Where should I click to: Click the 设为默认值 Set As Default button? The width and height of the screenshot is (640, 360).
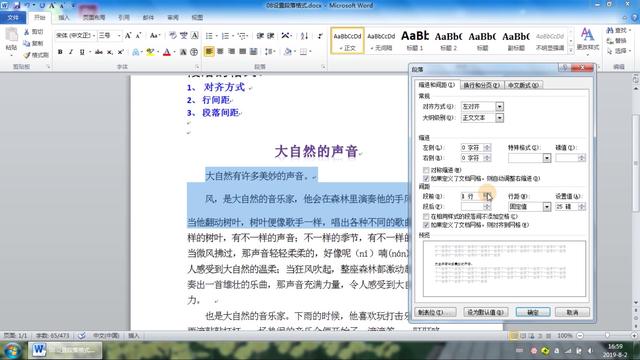[485, 312]
